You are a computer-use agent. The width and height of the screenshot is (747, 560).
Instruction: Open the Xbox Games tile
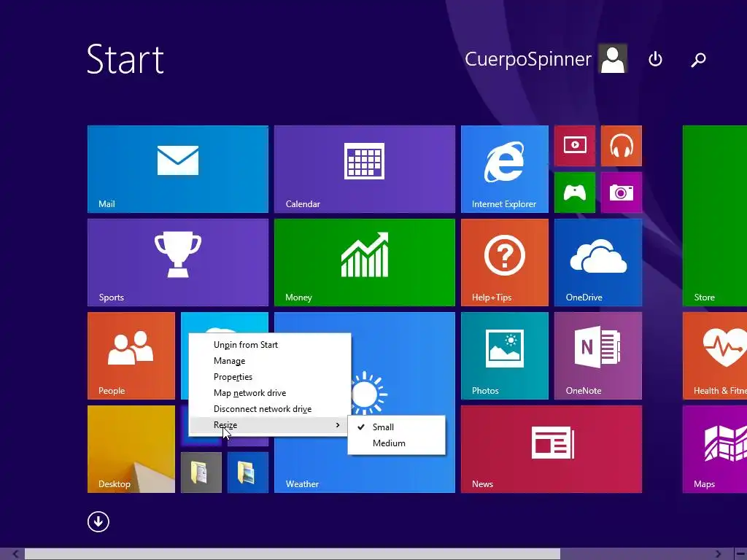[575, 192]
